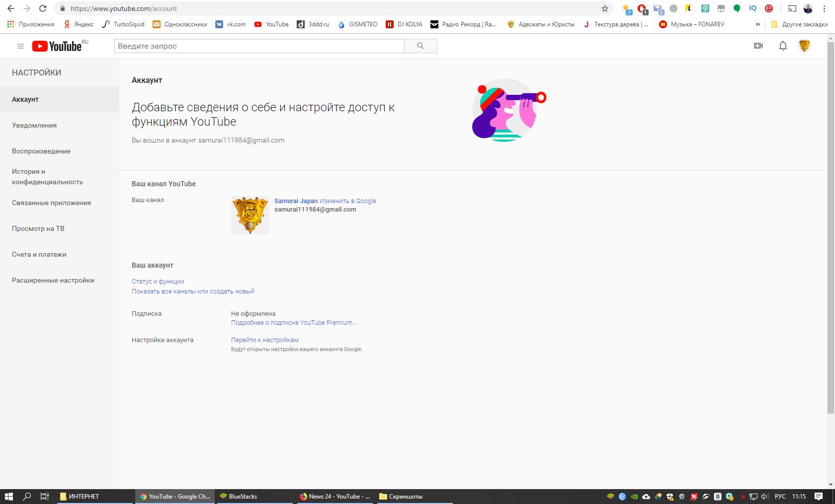Open the Адвокаты и Юристы bookmark

(x=541, y=24)
